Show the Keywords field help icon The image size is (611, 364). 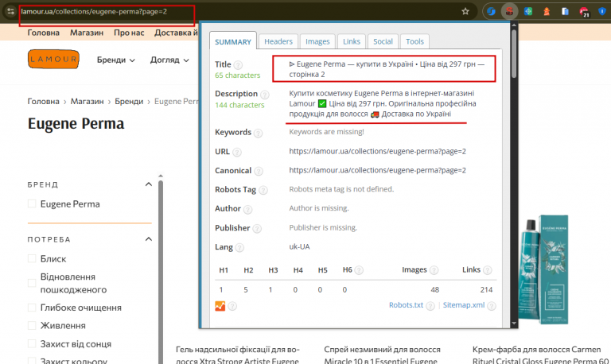tap(258, 134)
